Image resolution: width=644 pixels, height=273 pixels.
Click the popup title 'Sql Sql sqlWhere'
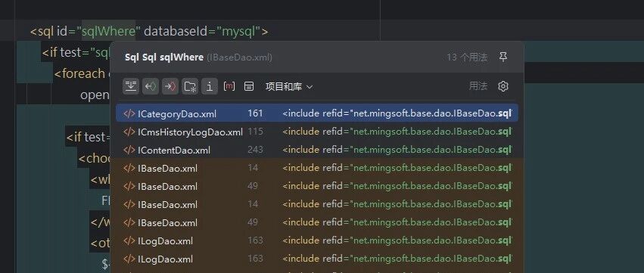point(164,57)
